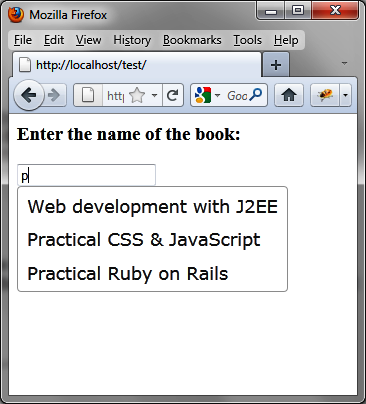Reload the page with the refresh icon
366x404 pixels.
[x=173, y=96]
